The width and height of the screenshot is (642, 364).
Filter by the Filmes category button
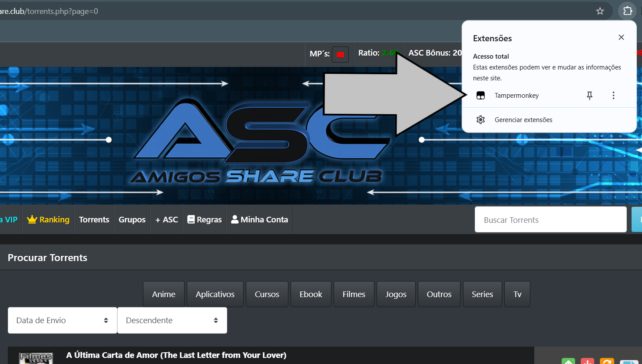(354, 294)
